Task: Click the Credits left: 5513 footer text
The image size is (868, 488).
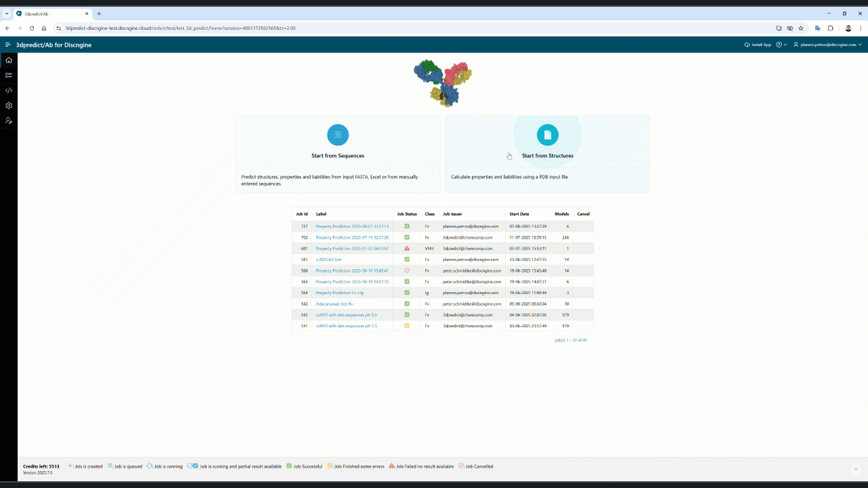Action: (x=41, y=466)
